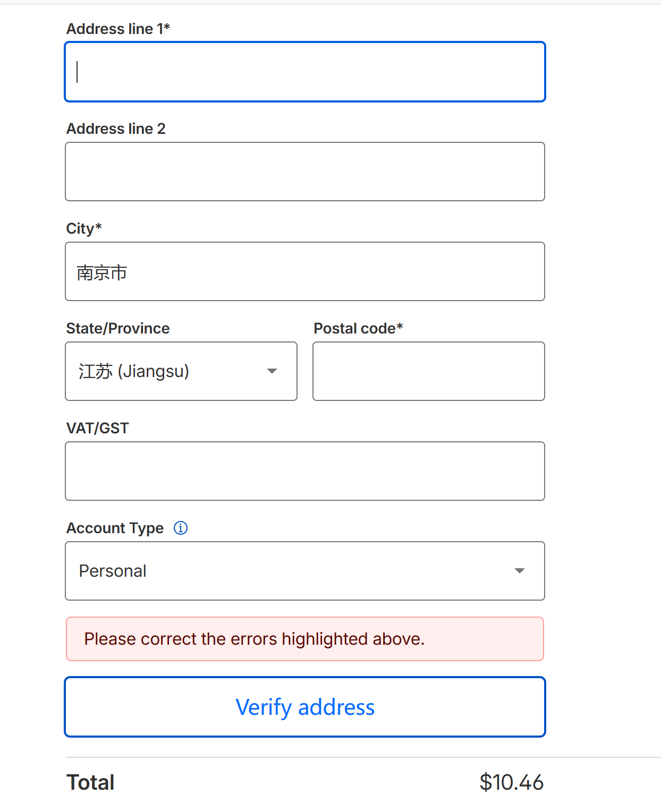Click the 'Postal code*' label
Viewport: 661px width, 812px height.
tap(358, 328)
